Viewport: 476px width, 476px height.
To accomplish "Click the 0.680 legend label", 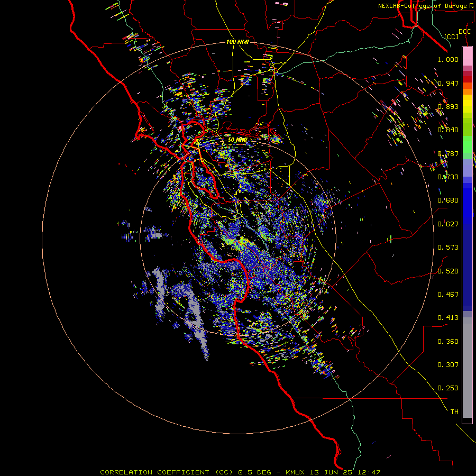I will click(x=448, y=200).
